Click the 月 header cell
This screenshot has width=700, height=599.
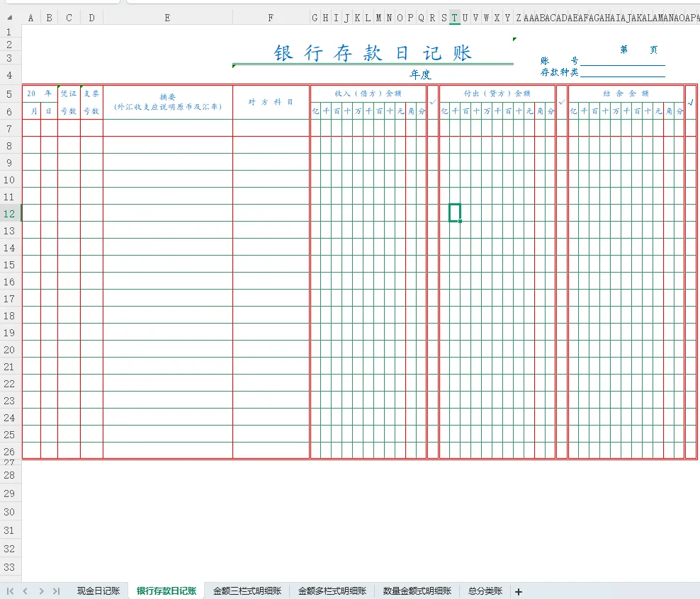(32, 111)
